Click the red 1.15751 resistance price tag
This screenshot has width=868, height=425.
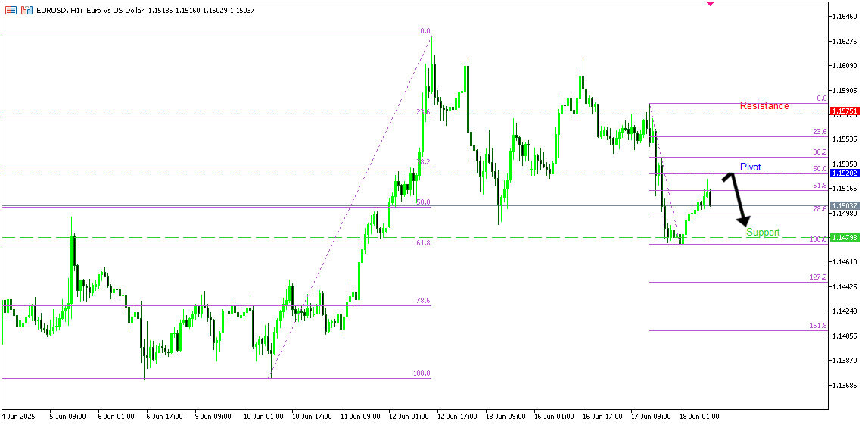coord(845,111)
